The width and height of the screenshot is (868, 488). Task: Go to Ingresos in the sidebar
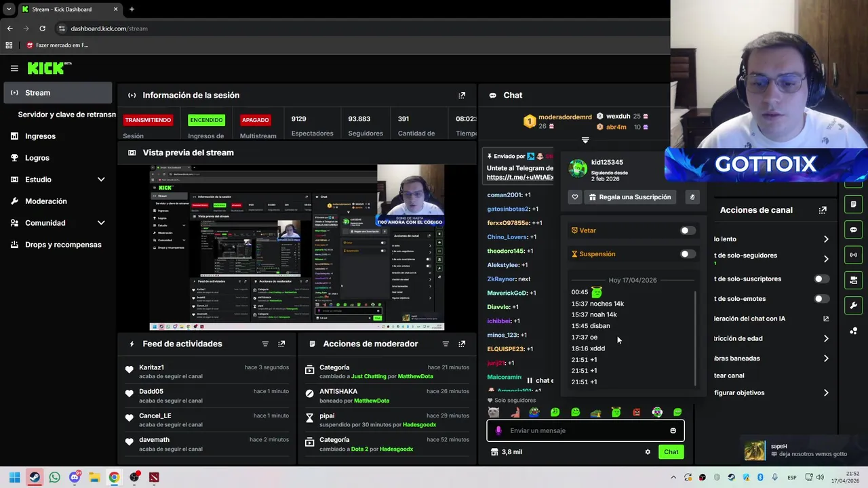pyautogui.click(x=58, y=136)
